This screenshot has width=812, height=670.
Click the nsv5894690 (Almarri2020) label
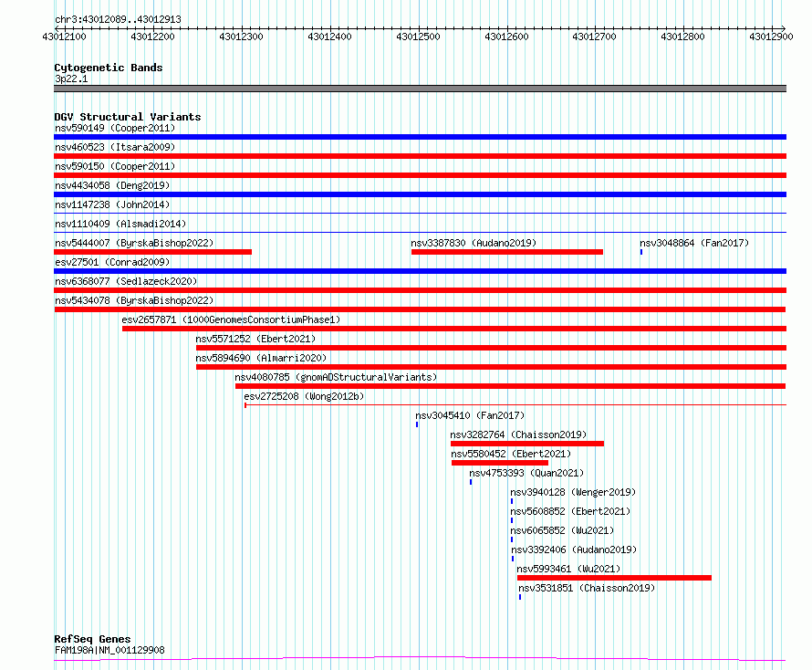261,358
